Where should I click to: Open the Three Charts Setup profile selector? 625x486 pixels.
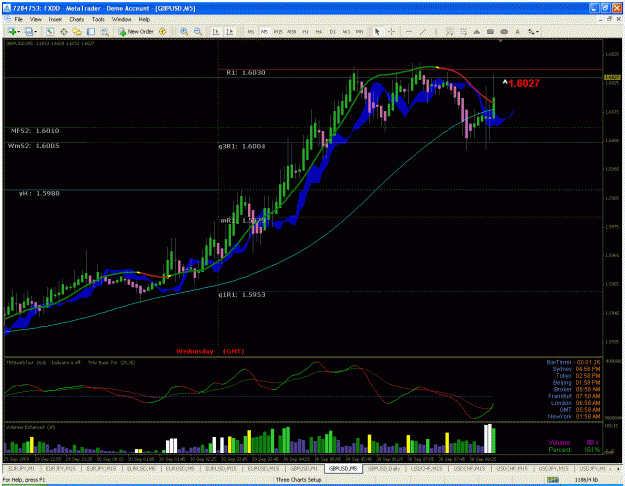(299, 480)
